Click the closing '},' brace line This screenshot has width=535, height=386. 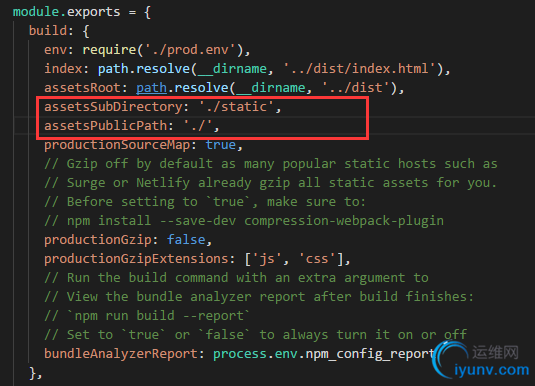[x=36, y=373]
